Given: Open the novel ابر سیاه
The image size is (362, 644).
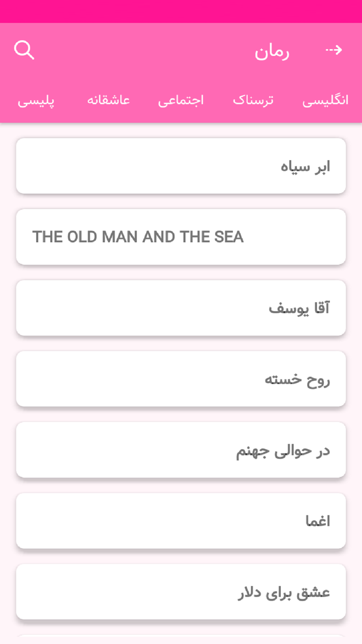Looking at the screenshot, I should tap(181, 166).
